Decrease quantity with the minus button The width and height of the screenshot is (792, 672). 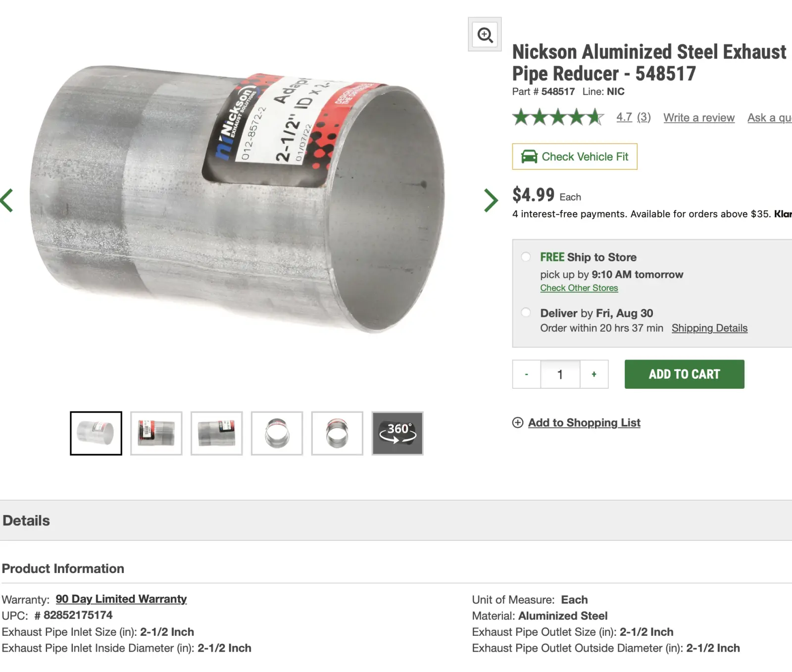pos(526,374)
